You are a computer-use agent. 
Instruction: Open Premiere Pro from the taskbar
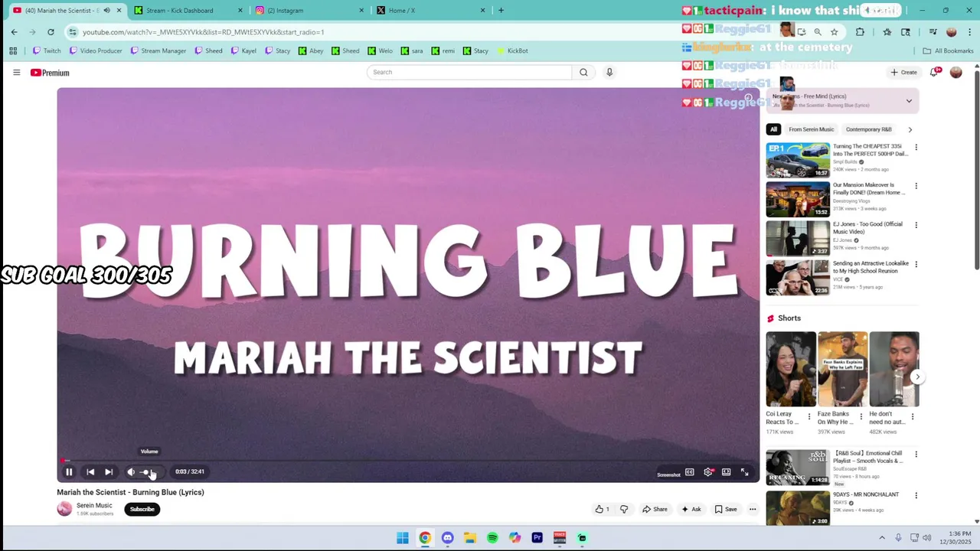coord(537,538)
